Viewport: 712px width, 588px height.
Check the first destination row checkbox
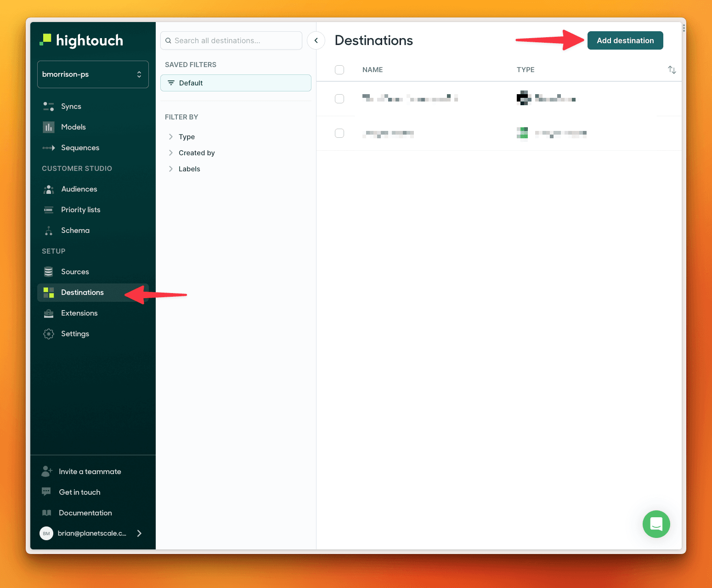click(x=339, y=99)
